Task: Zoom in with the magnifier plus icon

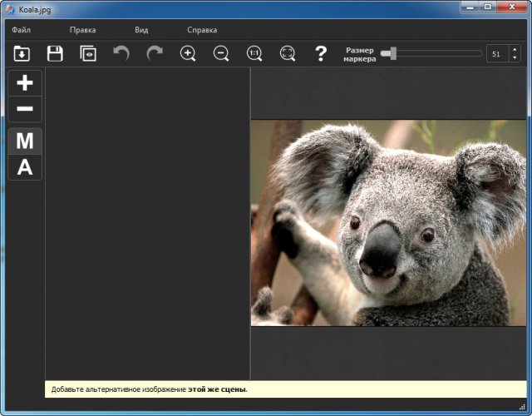Action: 188,54
